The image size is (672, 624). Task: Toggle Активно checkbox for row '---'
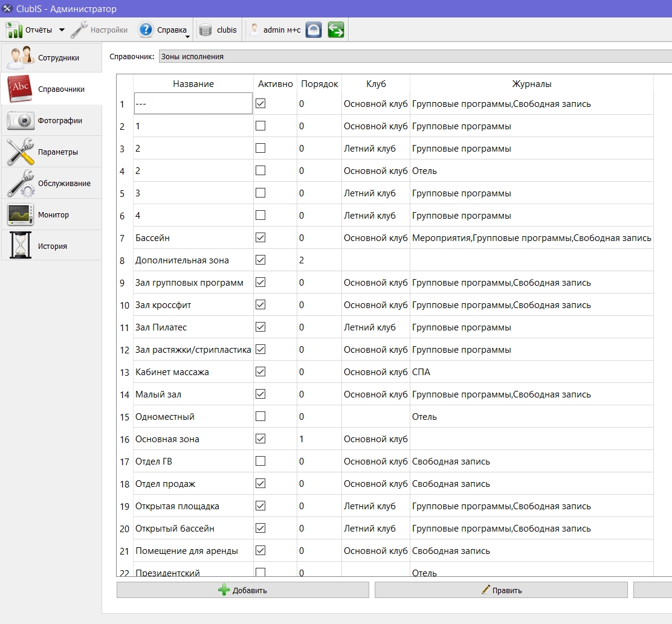[x=260, y=103]
